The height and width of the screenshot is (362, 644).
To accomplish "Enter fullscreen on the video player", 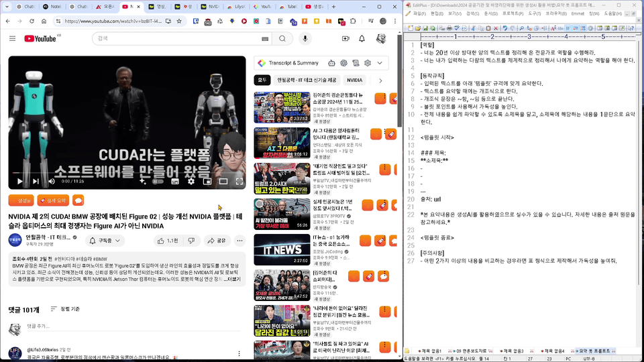I will click(x=239, y=181).
